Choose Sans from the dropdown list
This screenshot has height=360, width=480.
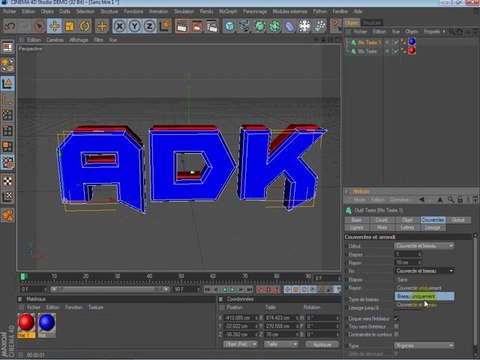pos(424,280)
